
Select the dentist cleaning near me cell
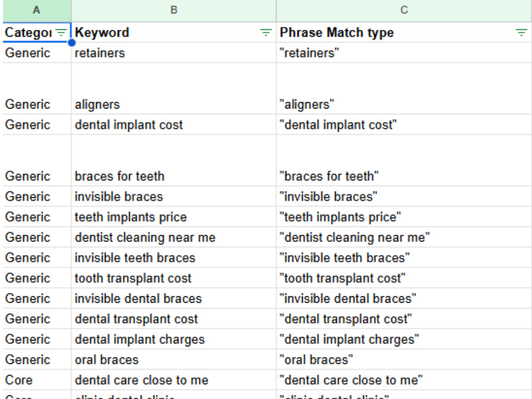click(x=174, y=237)
